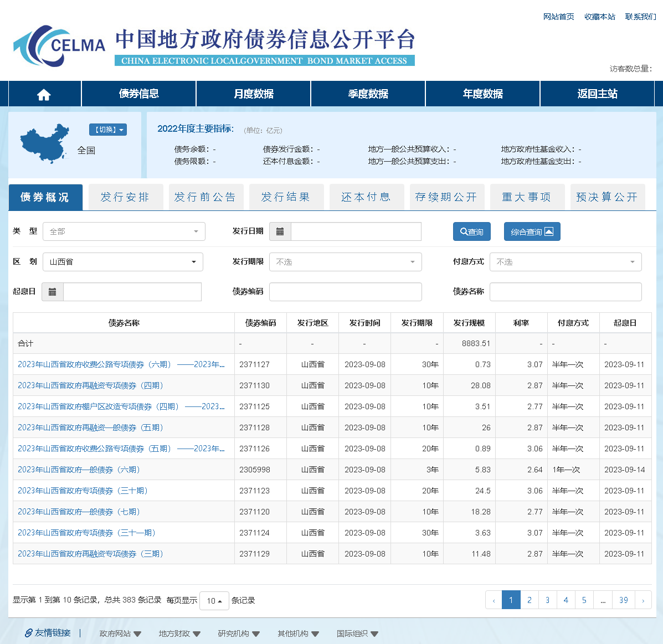
Task: Expand the 发行期限 dropdown
Action: click(x=345, y=262)
